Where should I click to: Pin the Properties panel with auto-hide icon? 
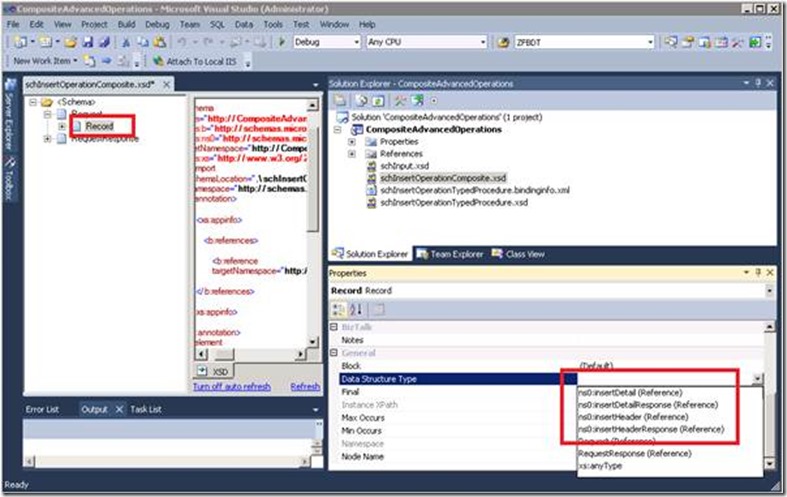pyautogui.click(x=758, y=272)
